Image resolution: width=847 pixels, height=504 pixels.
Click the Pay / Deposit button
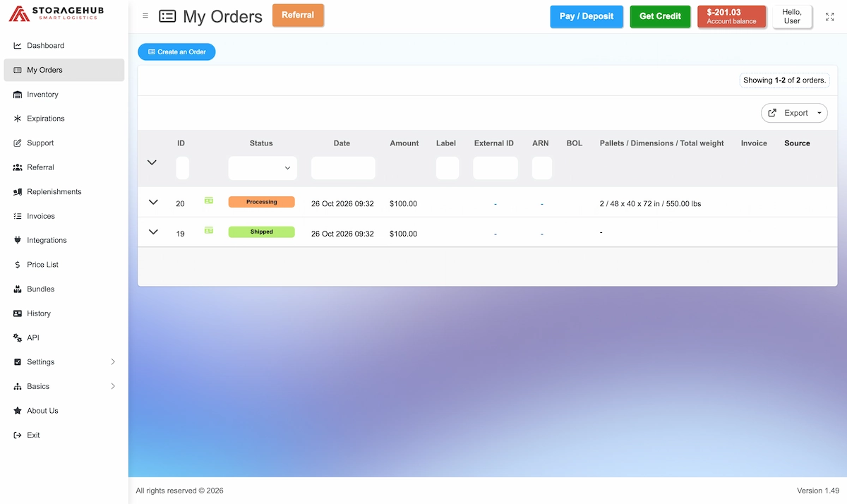587,16
